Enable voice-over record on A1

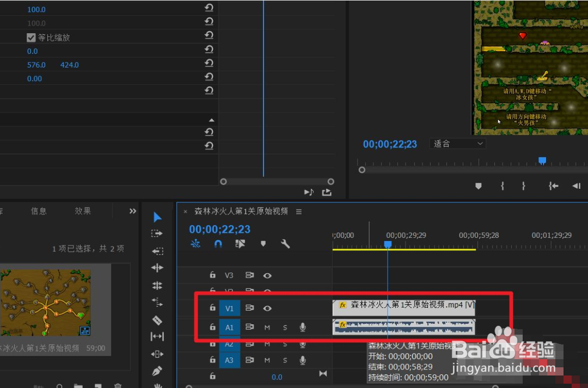tap(303, 327)
